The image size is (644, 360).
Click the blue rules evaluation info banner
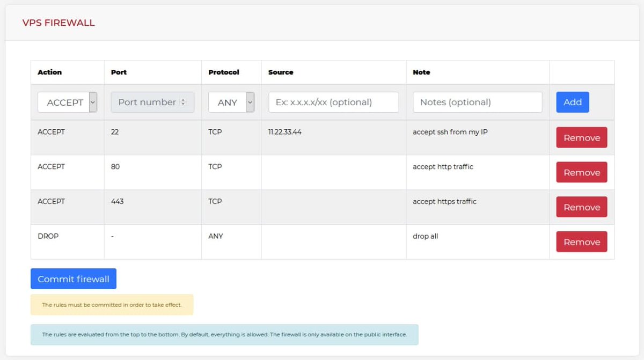224,334
